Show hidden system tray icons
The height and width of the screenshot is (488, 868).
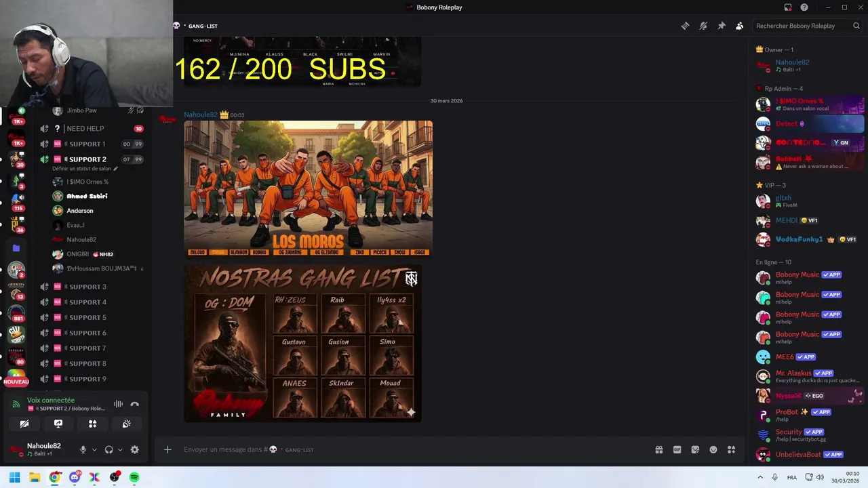click(760, 478)
